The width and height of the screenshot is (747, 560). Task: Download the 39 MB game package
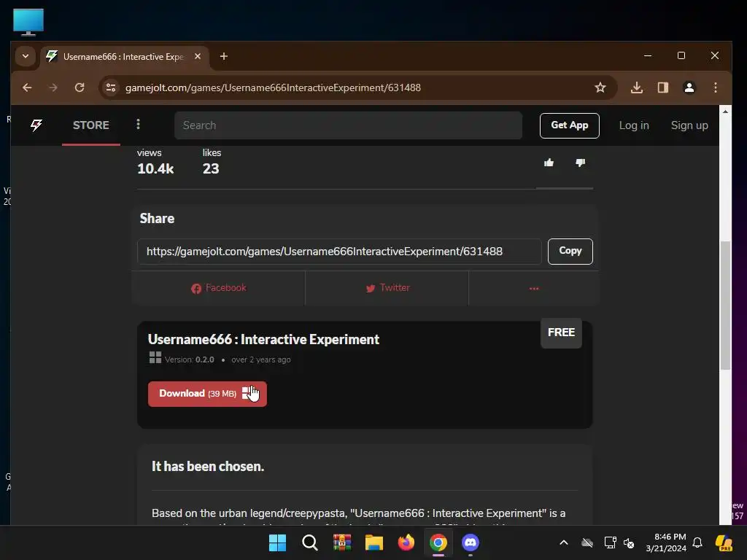(x=207, y=394)
